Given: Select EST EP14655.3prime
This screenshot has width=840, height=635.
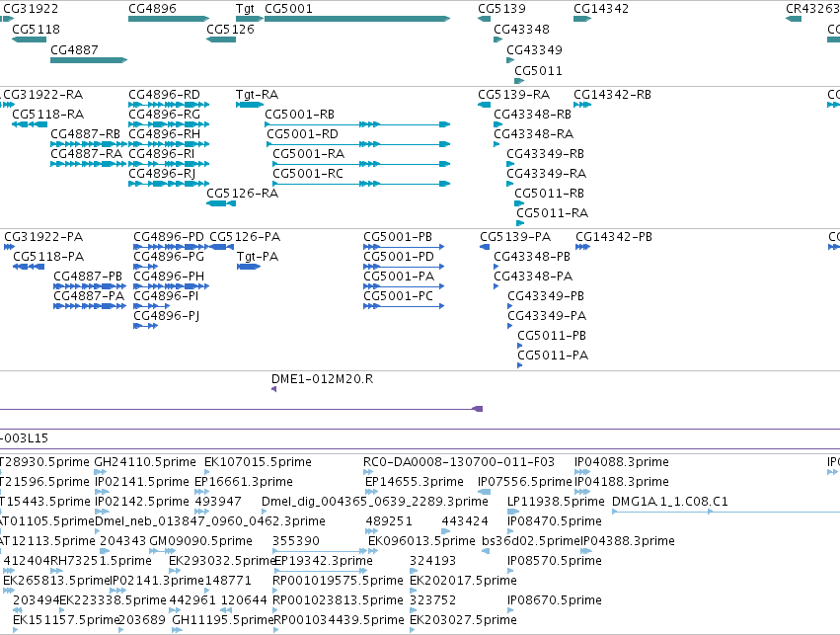Looking at the screenshot, I should tap(415, 482).
